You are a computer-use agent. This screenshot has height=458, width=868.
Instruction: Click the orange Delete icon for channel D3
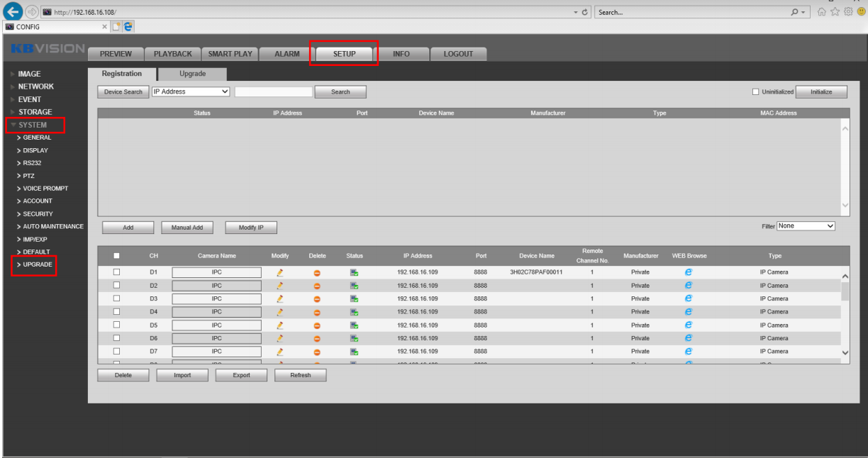(317, 299)
